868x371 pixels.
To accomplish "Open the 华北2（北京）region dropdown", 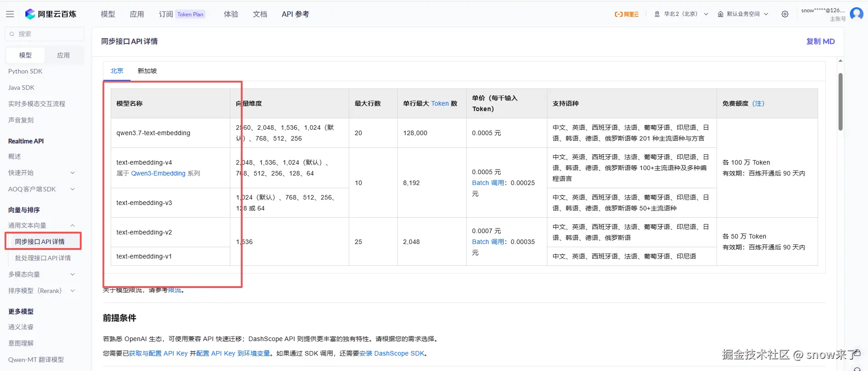I will click(681, 14).
